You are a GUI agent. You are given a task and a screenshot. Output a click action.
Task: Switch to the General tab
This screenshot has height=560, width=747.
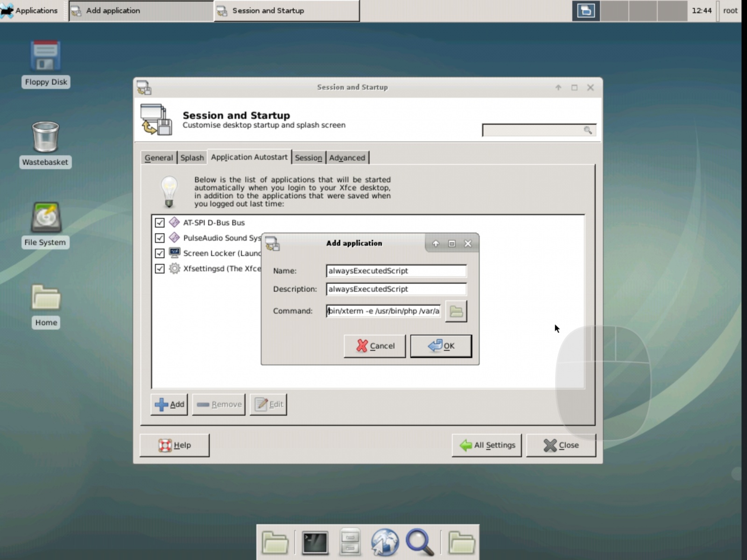pyautogui.click(x=159, y=158)
